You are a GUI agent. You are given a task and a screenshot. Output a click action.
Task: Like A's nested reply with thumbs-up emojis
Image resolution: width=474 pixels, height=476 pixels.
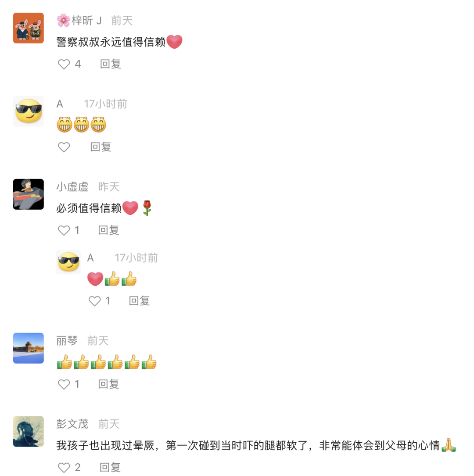[x=94, y=301]
